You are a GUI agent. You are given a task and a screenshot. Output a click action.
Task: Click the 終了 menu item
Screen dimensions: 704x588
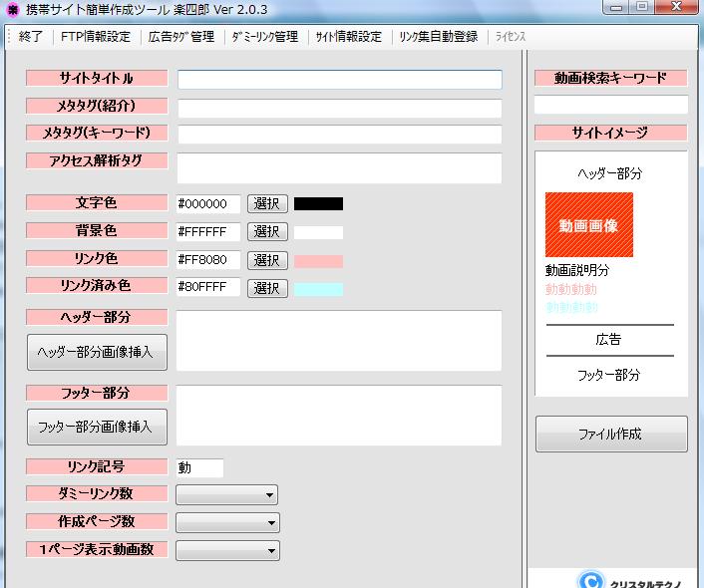click(x=31, y=36)
